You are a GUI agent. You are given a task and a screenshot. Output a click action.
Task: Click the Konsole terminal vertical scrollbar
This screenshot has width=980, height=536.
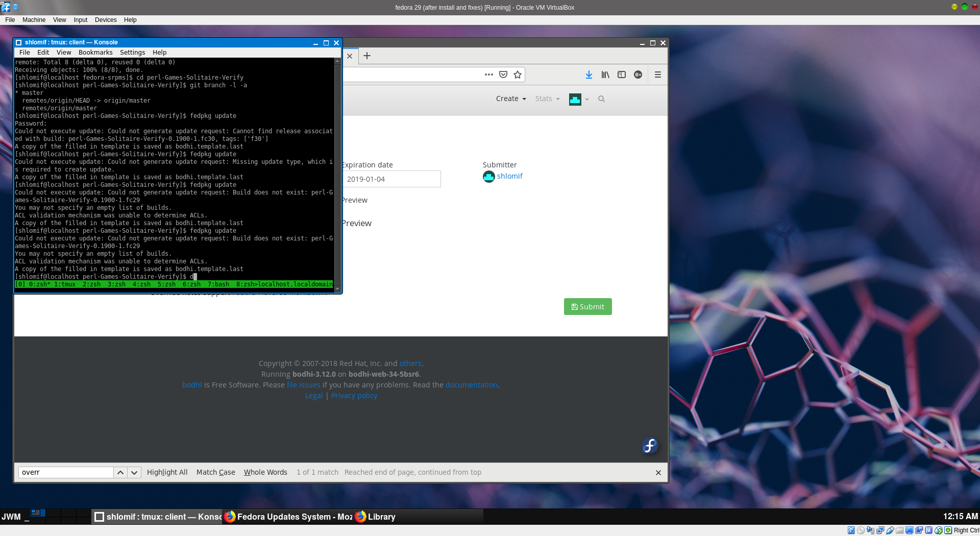tap(337, 175)
